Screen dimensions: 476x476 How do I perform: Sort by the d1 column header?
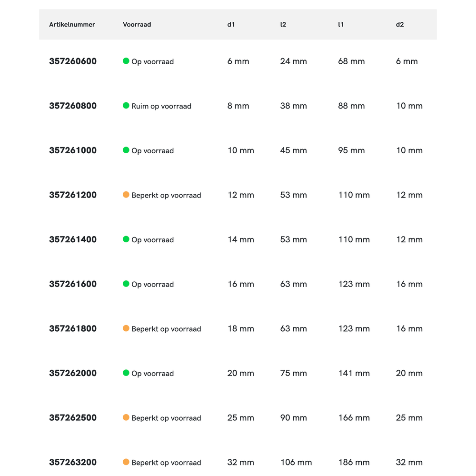tap(231, 25)
